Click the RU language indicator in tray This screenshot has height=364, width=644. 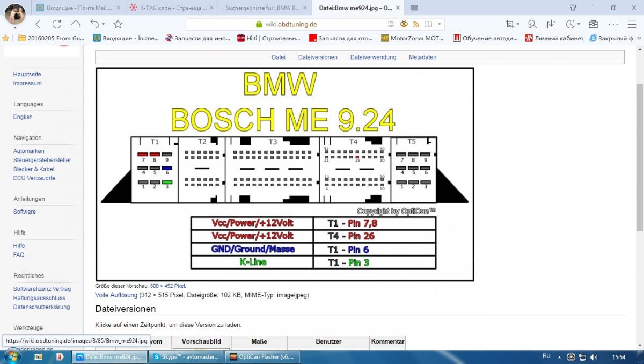pos(546,356)
